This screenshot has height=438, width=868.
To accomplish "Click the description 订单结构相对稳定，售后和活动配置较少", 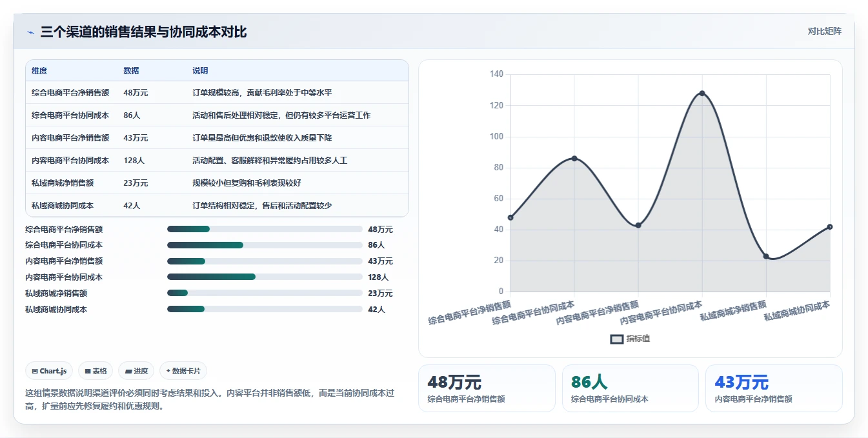I will pos(262,206).
